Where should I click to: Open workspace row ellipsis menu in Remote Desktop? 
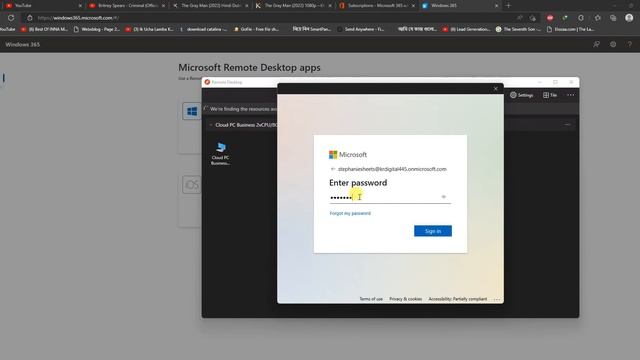pos(567,124)
